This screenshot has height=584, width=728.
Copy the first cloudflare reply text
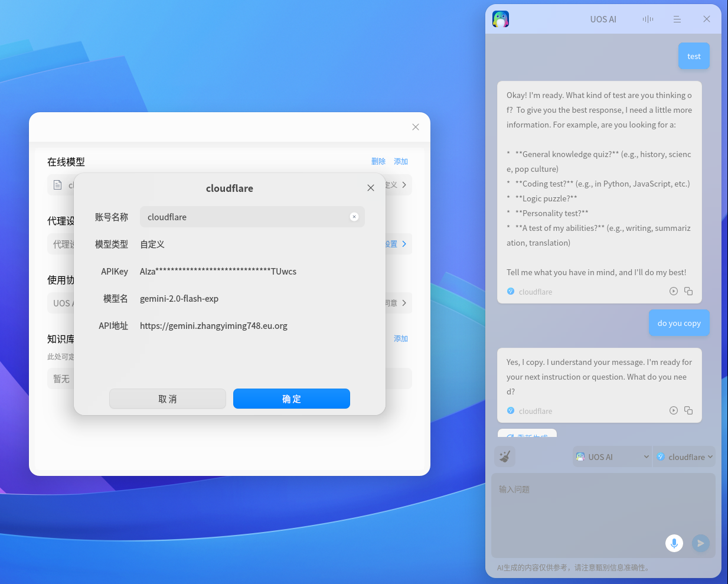click(688, 291)
